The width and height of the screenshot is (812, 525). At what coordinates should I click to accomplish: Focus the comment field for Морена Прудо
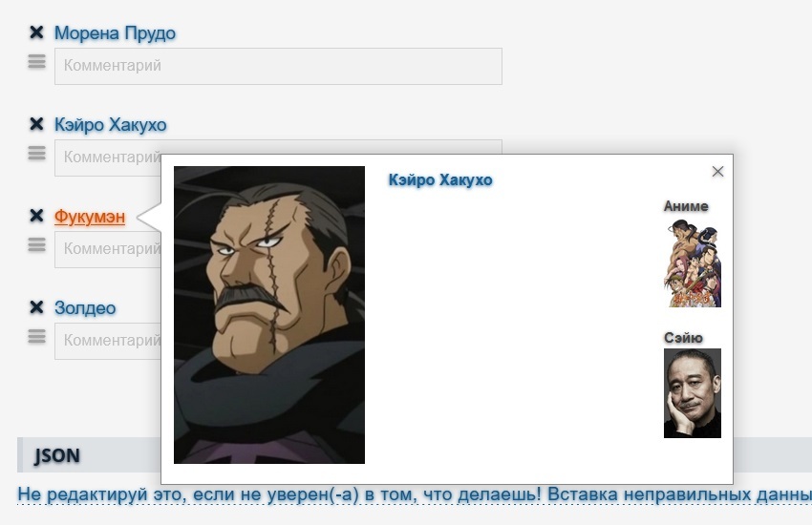pos(278,66)
